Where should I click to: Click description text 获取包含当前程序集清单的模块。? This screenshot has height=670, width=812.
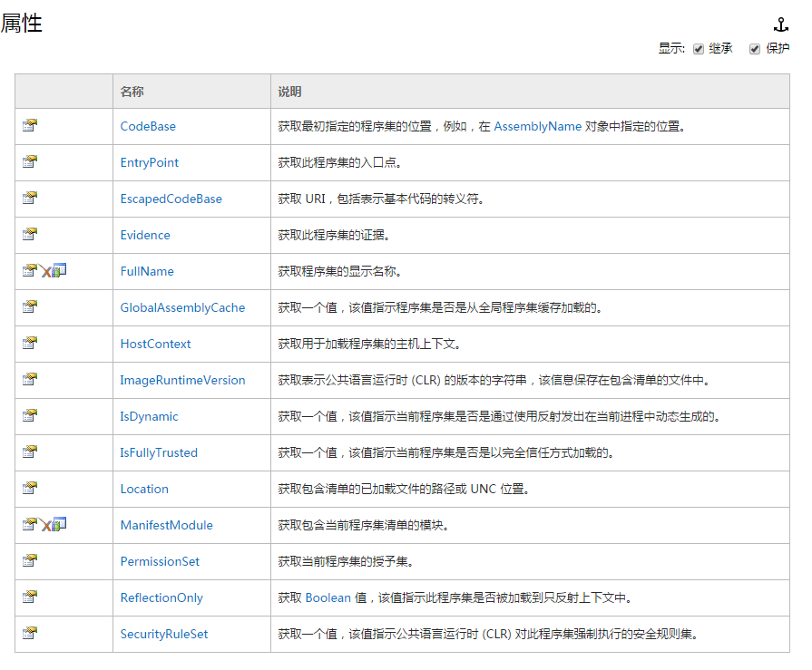[x=363, y=525]
